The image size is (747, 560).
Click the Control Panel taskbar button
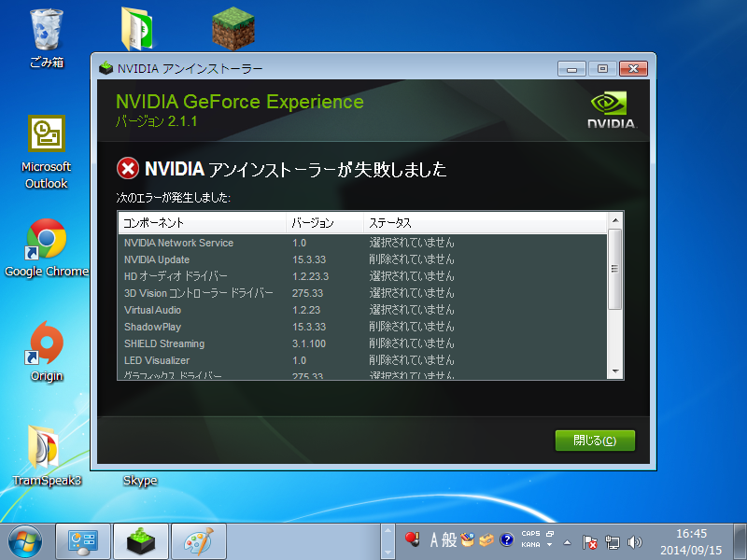[83, 541]
